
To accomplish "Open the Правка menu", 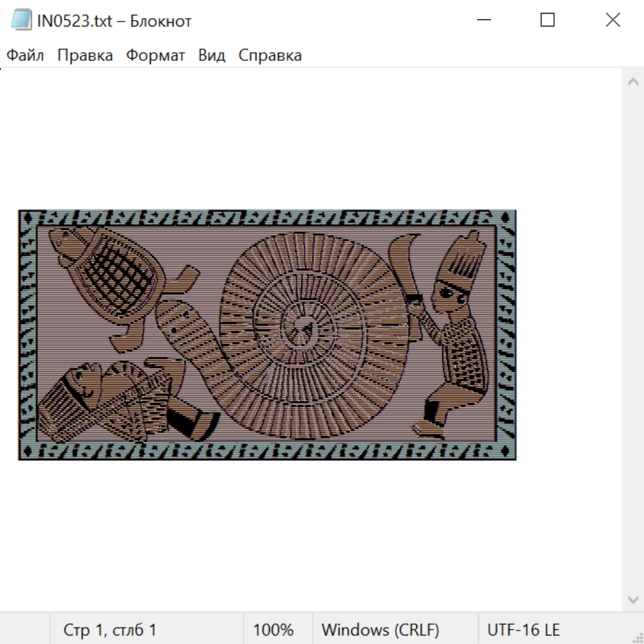I will pyautogui.click(x=84, y=55).
